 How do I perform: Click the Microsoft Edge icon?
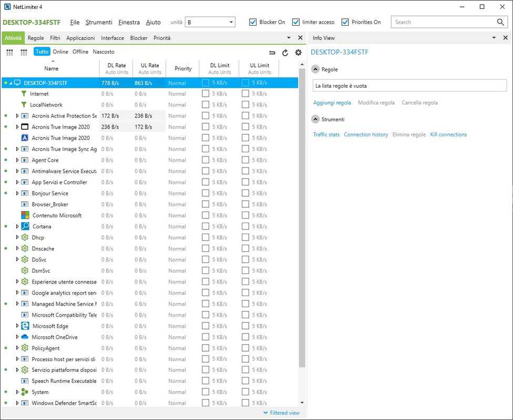(25, 326)
